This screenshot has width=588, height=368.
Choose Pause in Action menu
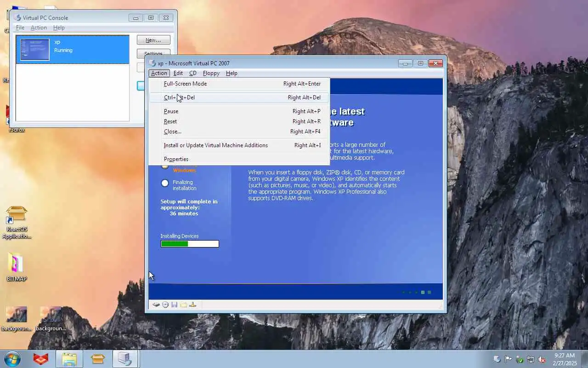pyautogui.click(x=239, y=111)
